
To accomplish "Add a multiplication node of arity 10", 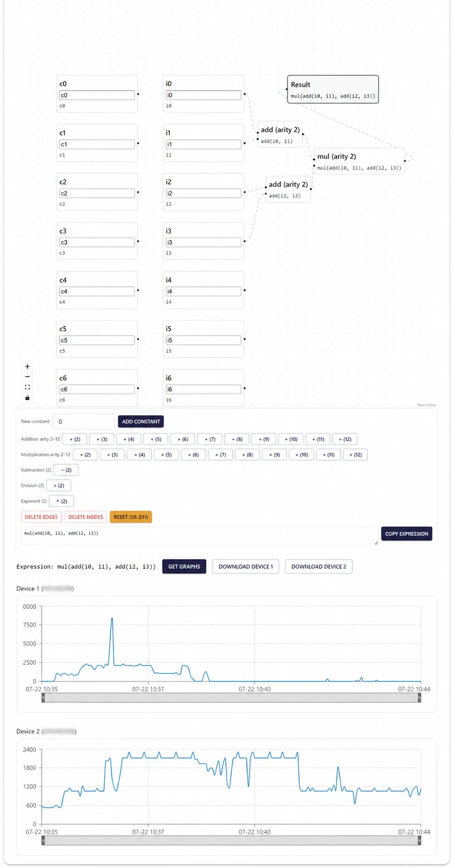I will pos(302,455).
